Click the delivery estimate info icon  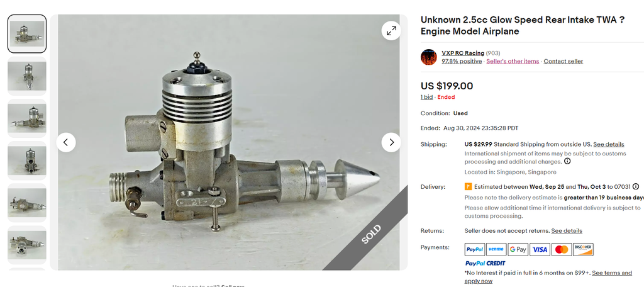[636, 186]
